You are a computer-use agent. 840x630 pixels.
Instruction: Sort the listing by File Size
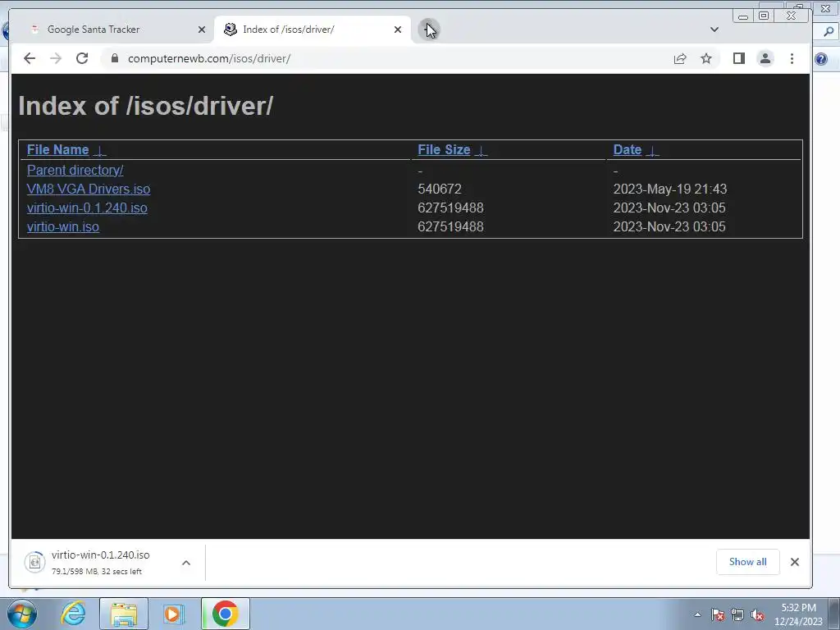(x=444, y=149)
